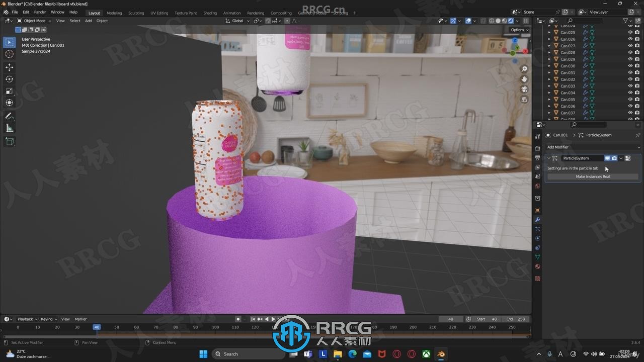The height and width of the screenshot is (362, 644).
Task: Open the Output properties tab
Action: 537,158
